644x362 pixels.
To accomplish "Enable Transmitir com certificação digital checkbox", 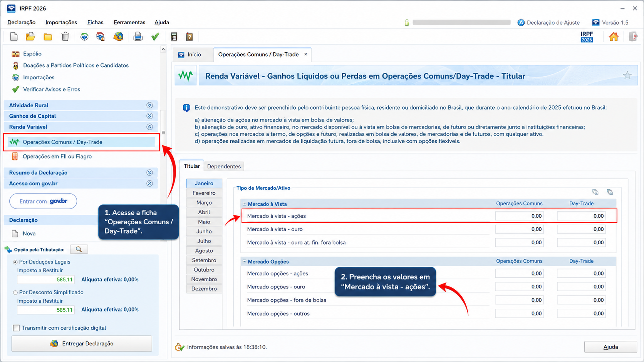I will click(16, 328).
